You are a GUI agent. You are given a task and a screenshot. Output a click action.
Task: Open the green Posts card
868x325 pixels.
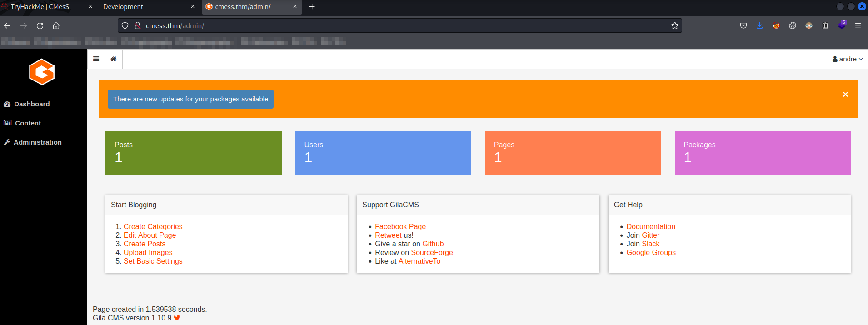tap(194, 153)
